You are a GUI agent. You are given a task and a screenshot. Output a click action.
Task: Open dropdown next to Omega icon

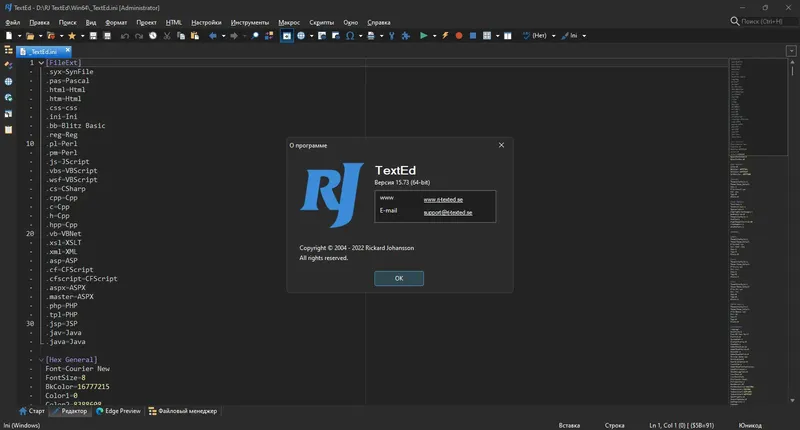(x=360, y=36)
